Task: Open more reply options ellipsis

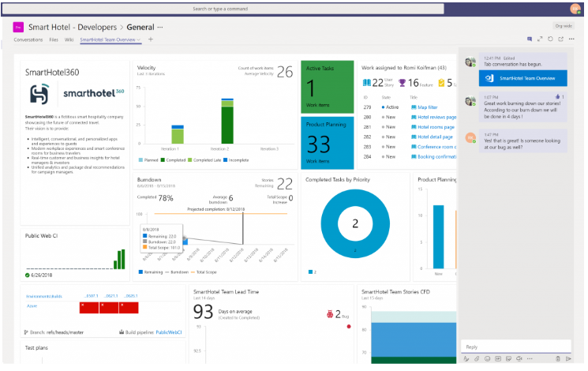Action: (x=530, y=359)
